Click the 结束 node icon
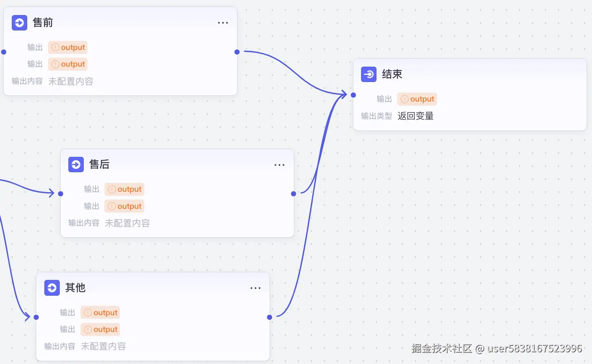 pos(369,74)
